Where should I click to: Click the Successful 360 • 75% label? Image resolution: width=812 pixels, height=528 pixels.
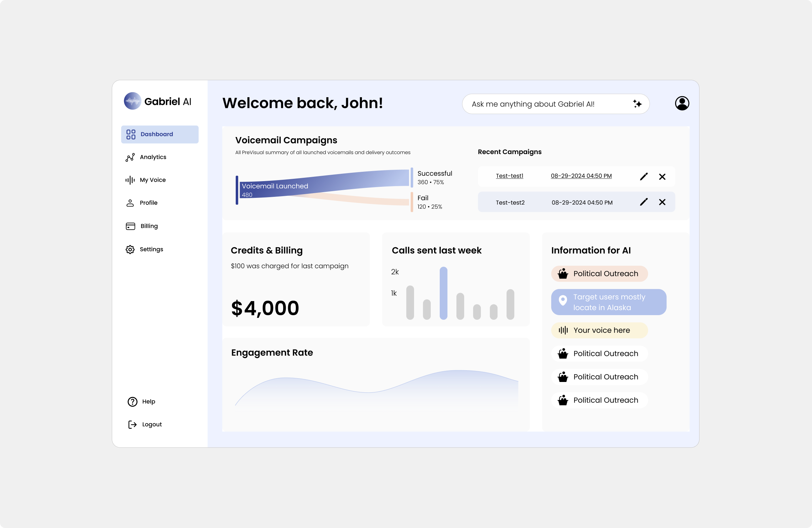pos(434,177)
